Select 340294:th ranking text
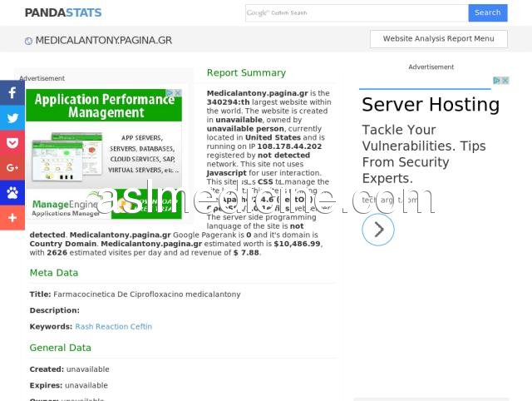This screenshot has width=532, height=401. tap(228, 102)
